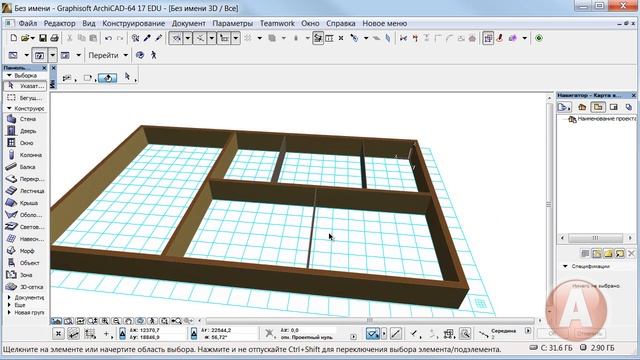Image resolution: width=640 pixels, height=360 pixels.
Task: Close the Панель инструментов toolbox panel
Action: click(x=44, y=68)
